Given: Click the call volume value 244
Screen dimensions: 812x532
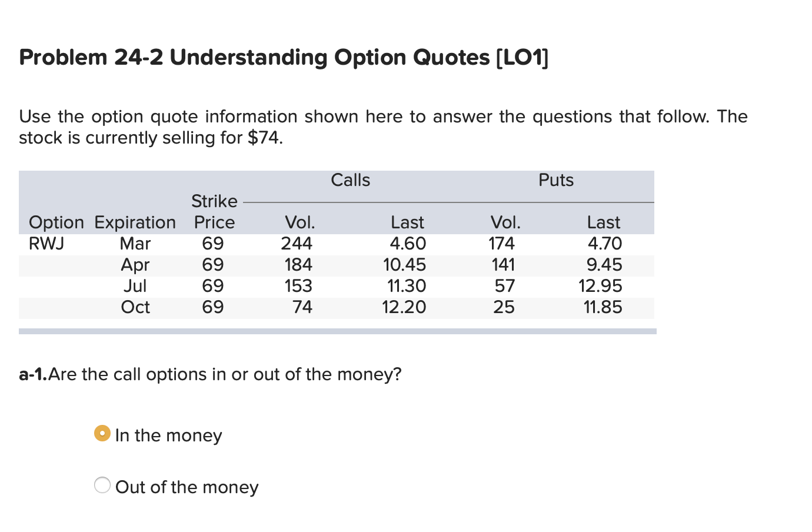Looking at the screenshot, I should [299, 243].
